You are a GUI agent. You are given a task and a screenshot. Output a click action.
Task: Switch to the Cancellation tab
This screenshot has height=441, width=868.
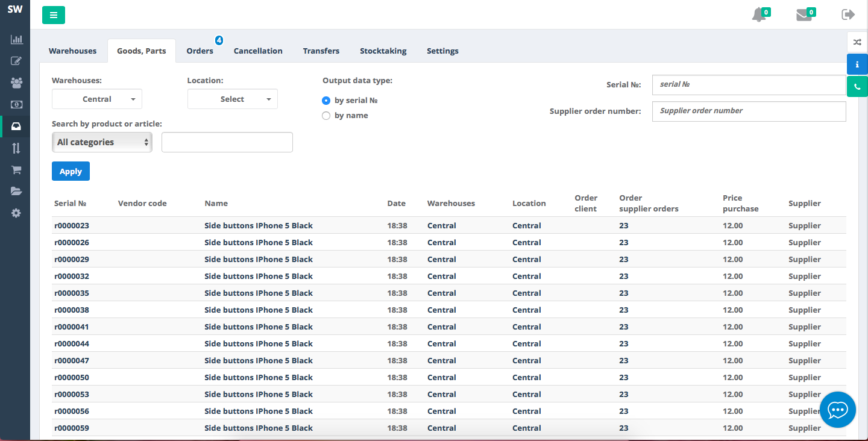258,51
